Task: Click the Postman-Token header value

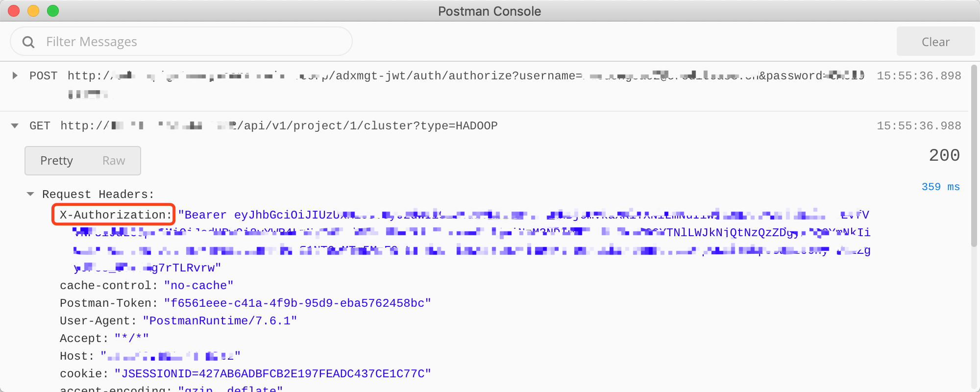Action: pyautogui.click(x=296, y=303)
